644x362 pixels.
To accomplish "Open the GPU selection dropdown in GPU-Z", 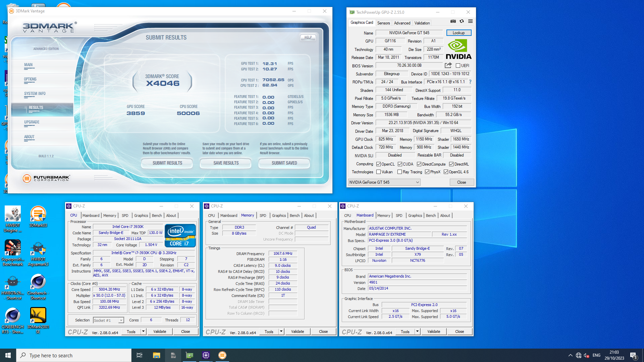I will pyautogui.click(x=384, y=182).
